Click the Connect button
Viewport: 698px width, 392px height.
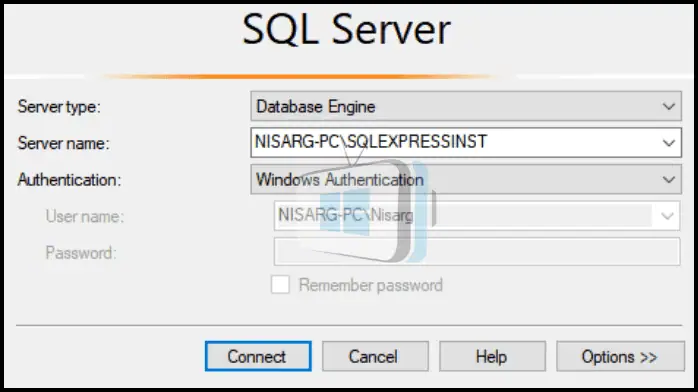click(x=258, y=356)
